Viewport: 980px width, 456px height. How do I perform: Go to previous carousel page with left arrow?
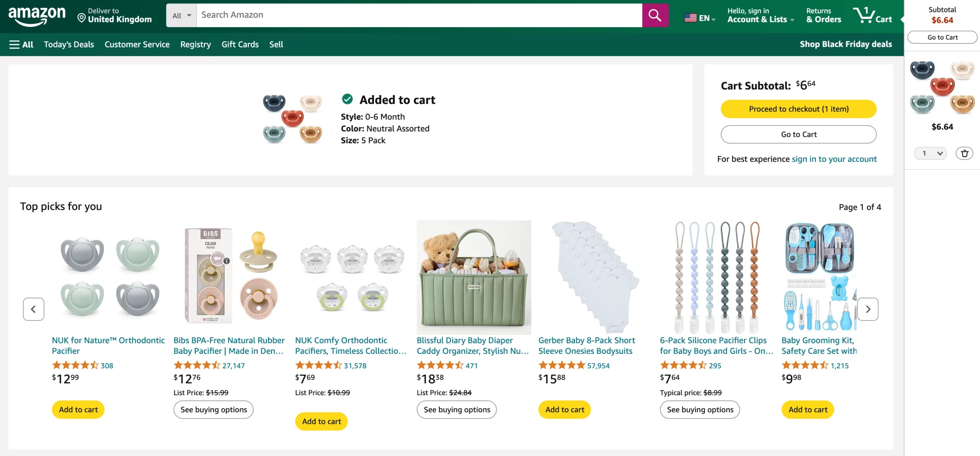[34, 309]
